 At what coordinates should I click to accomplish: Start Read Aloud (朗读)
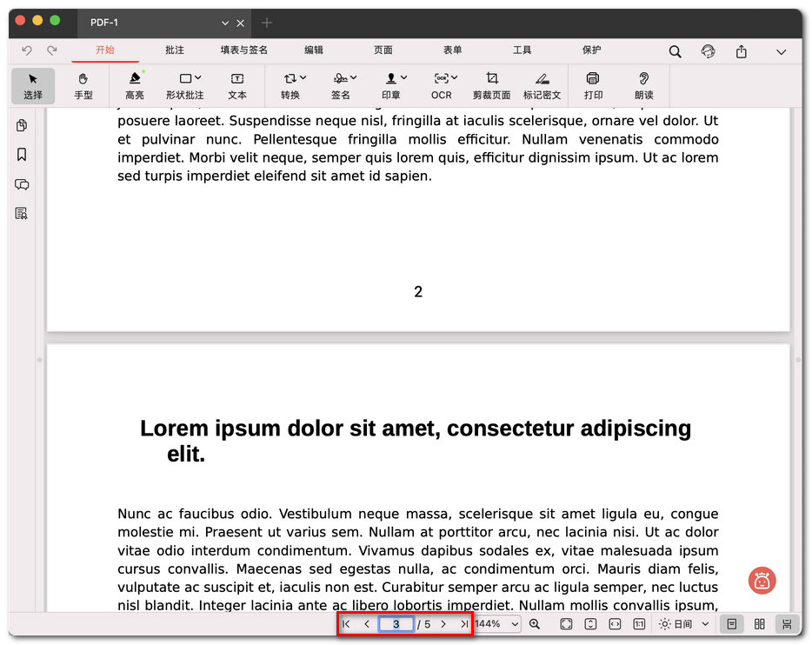[x=643, y=86]
